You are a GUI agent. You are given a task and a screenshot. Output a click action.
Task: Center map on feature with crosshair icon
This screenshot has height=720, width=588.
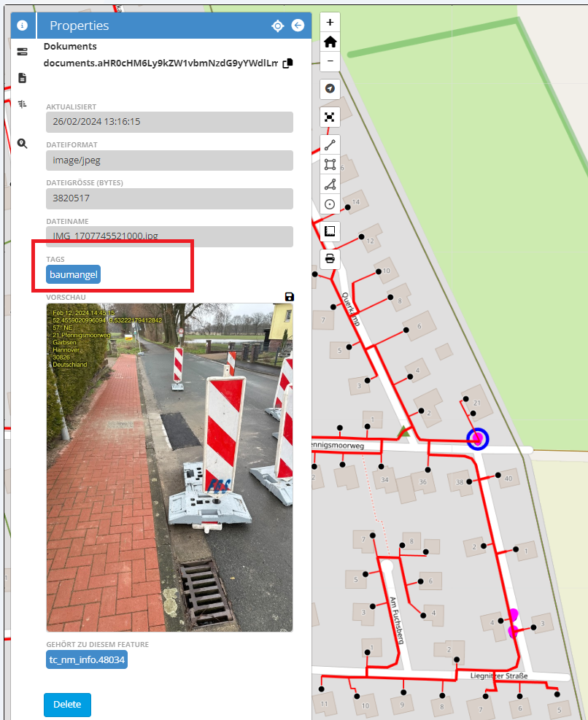277,26
